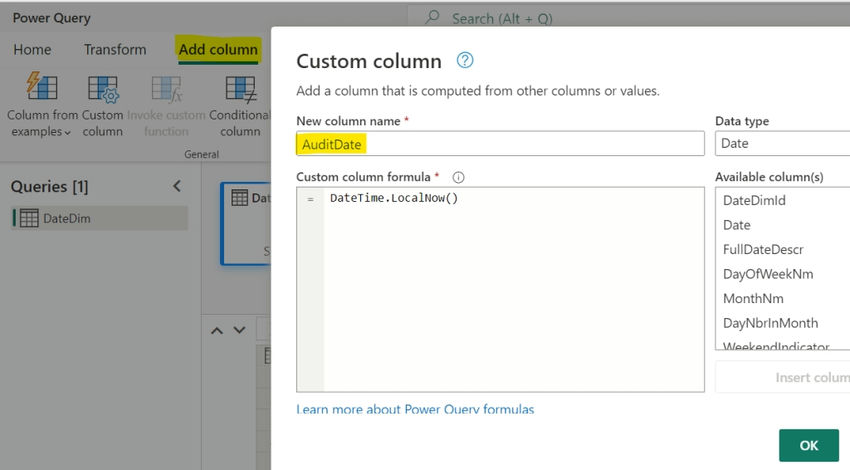Open the Data type dropdown
Screen dimensions: 850x470
coord(782,144)
